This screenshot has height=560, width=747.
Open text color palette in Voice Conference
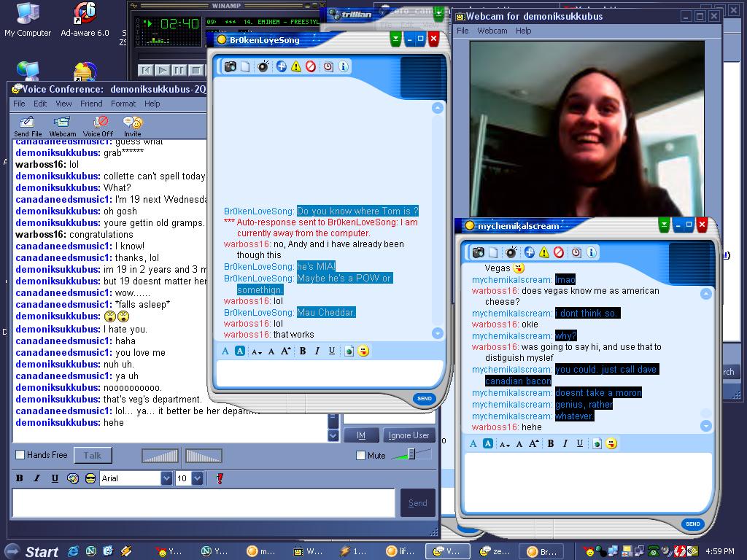point(72,478)
